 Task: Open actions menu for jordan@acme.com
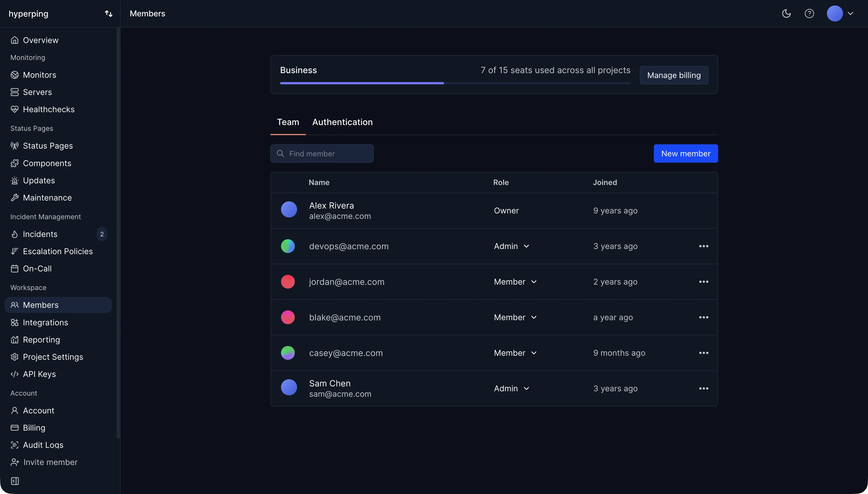[x=703, y=282]
